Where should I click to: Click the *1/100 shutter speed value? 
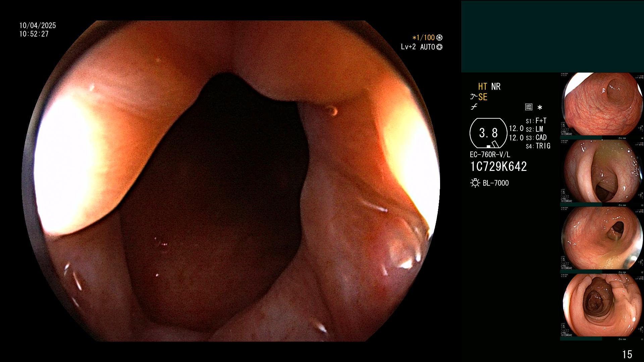pos(424,38)
